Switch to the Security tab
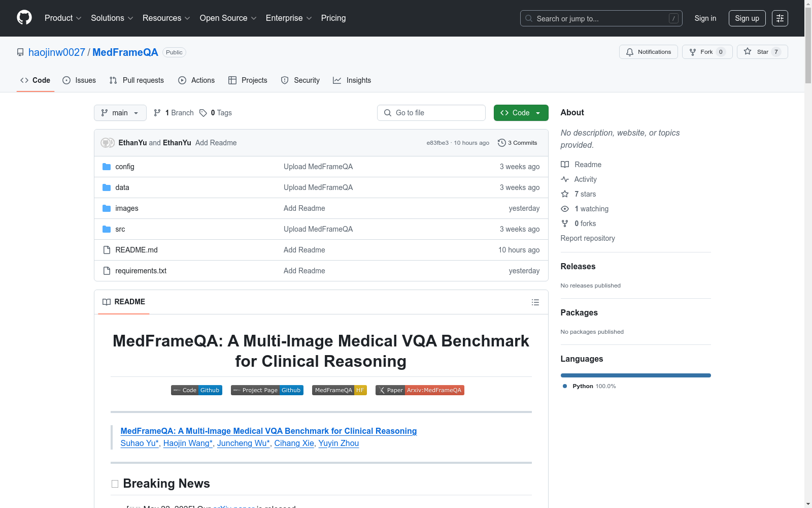812x508 pixels. (300, 80)
